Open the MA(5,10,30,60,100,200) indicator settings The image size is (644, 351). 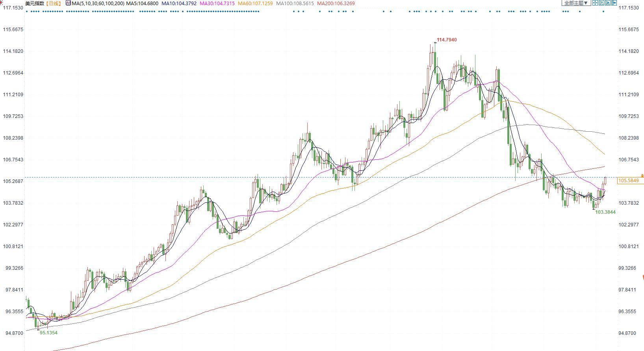[x=98, y=3]
